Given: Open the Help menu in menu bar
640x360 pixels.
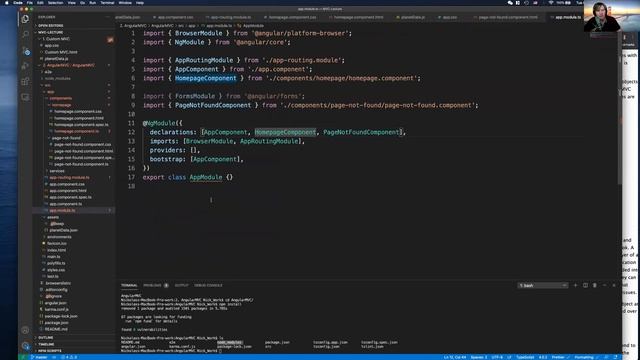Looking at the screenshot, I should point(140,2).
